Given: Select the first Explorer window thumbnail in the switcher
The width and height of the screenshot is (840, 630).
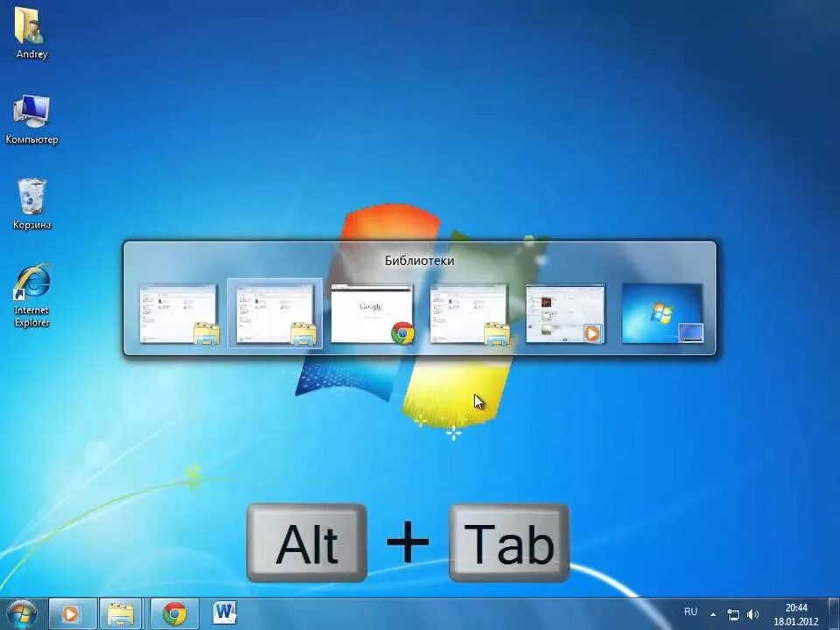Looking at the screenshot, I should click(x=178, y=314).
